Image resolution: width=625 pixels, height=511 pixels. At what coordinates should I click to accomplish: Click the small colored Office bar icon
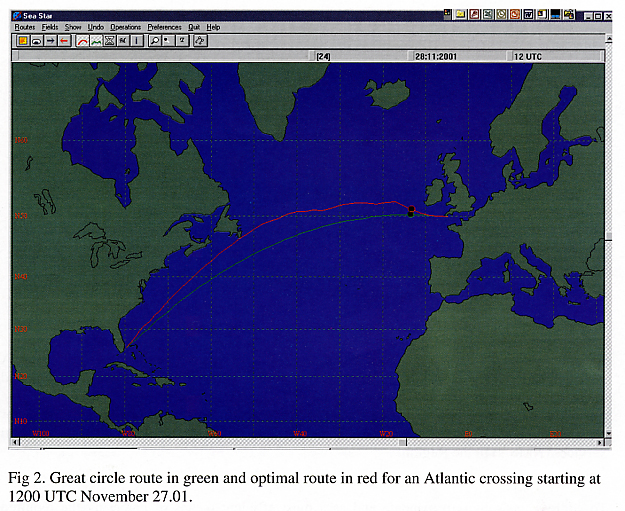(448, 14)
